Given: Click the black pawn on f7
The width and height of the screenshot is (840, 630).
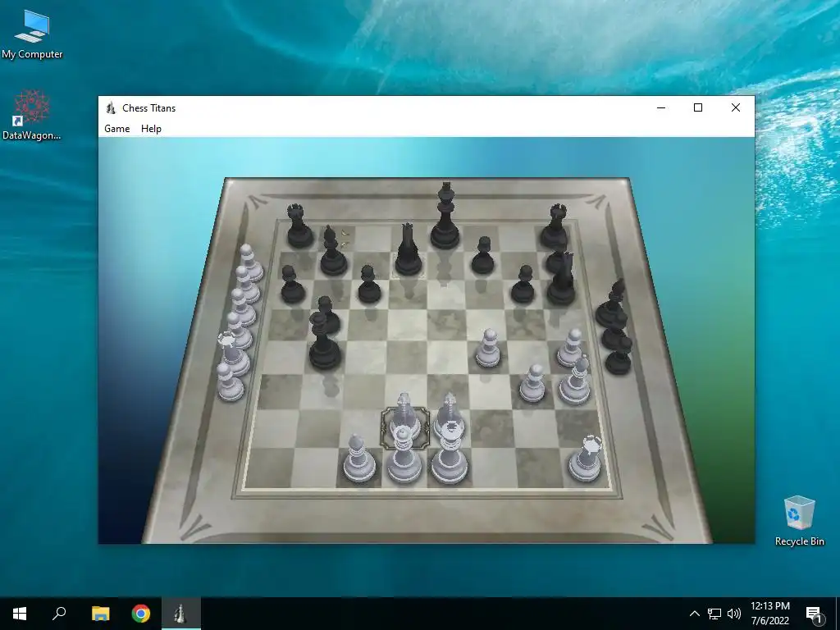Looking at the screenshot, I should [482, 256].
